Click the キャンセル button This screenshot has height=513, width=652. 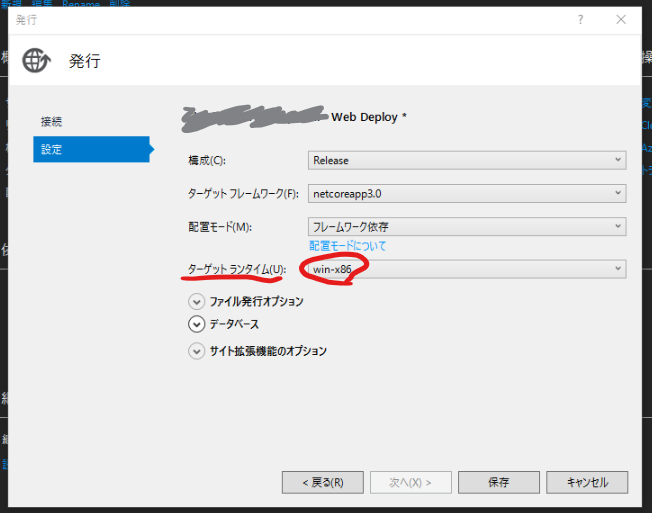click(587, 482)
